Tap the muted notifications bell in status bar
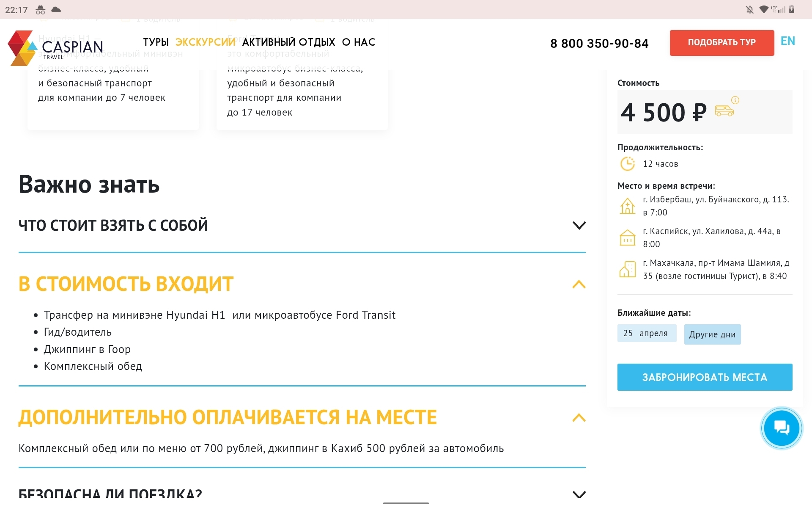812x508 pixels. 750,9
